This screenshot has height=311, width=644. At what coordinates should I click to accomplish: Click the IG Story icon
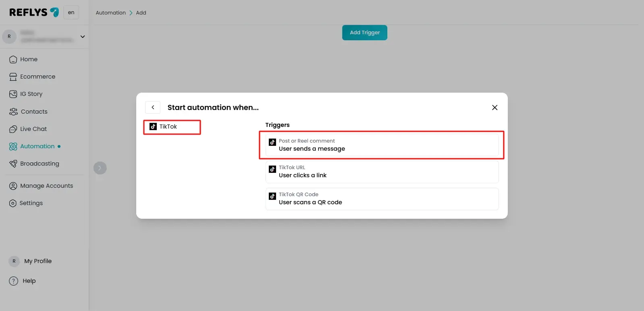[x=13, y=94]
